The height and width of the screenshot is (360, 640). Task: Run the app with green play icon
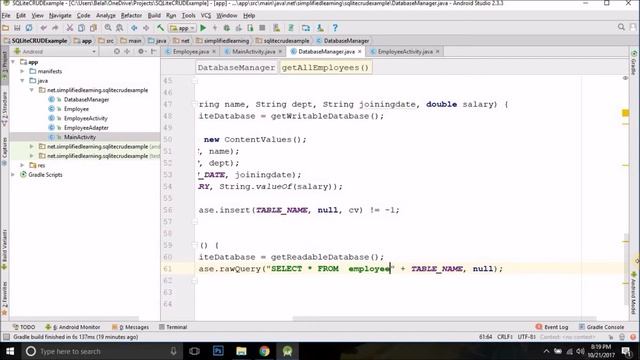203,28
